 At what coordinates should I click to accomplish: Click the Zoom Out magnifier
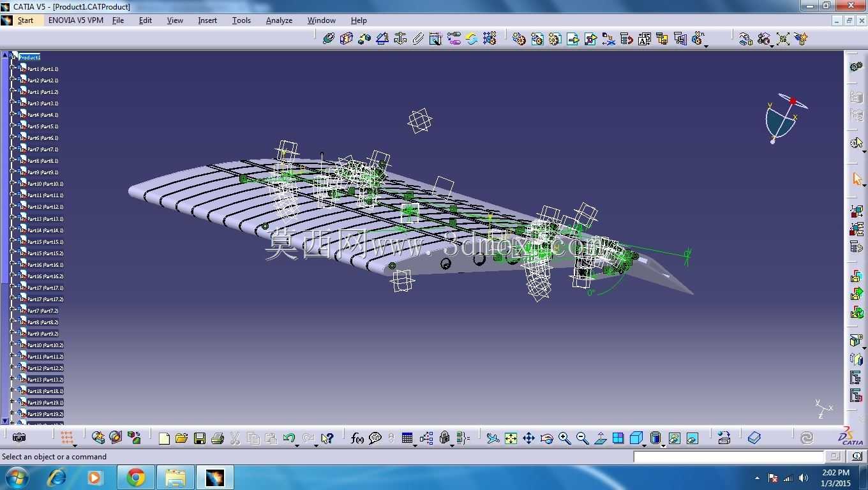point(582,438)
